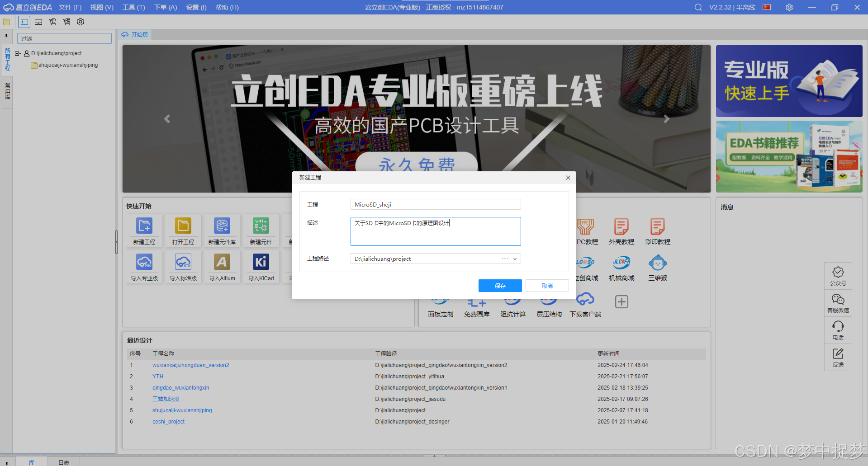
Task: Click the plus icon to add a shortcut
Action: click(x=621, y=301)
